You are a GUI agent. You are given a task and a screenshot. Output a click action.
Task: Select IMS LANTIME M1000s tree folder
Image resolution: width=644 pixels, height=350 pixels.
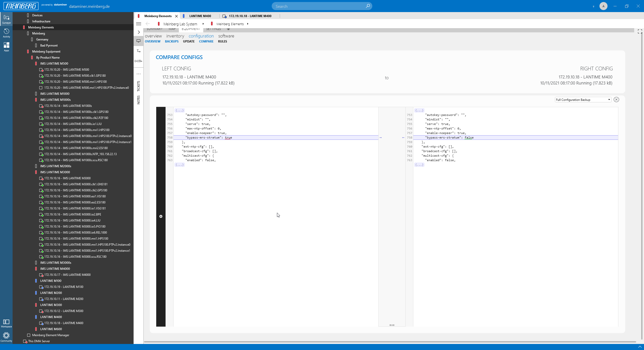coord(55,100)
